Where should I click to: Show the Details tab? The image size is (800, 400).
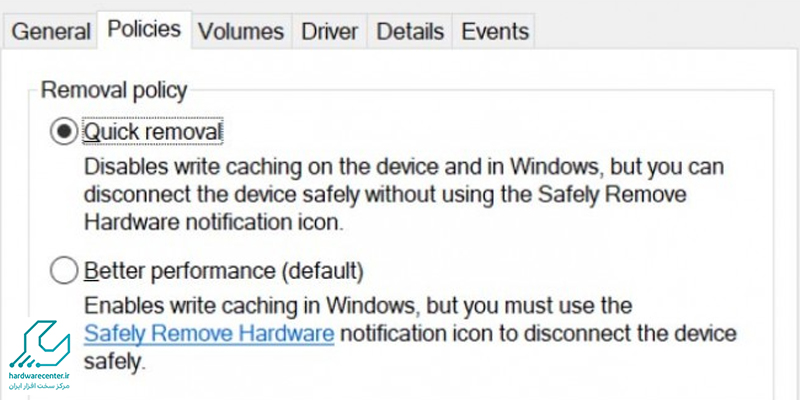(x=410, y=32)
